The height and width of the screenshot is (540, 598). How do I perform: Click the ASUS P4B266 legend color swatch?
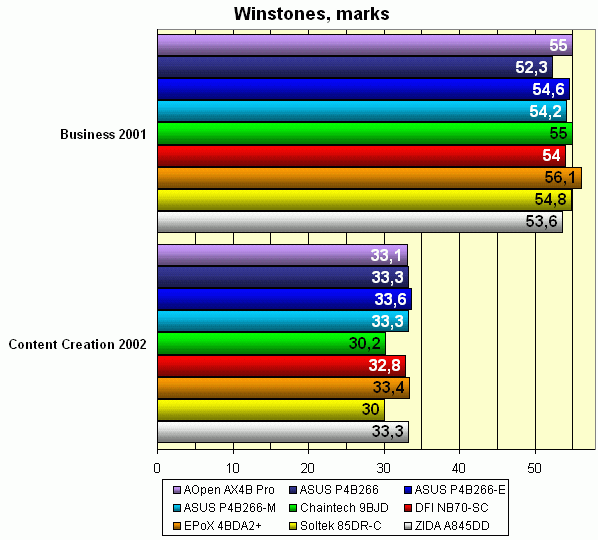click(293, 490)
